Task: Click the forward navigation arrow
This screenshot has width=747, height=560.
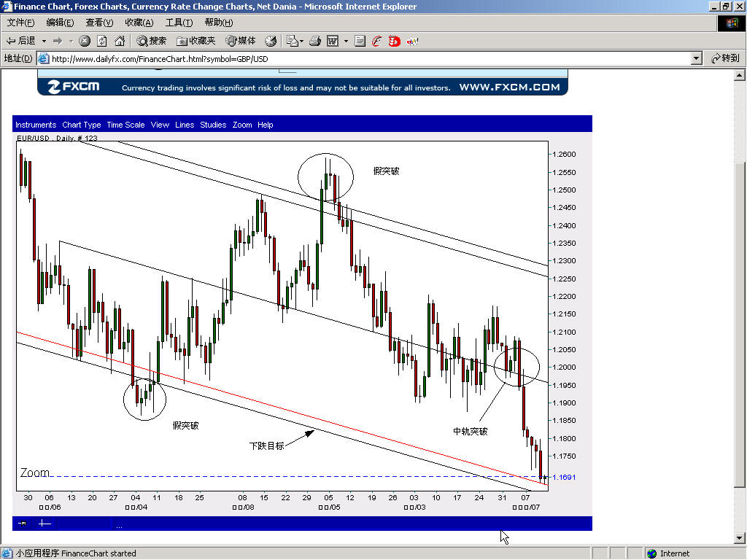Action: pos(58,41)
